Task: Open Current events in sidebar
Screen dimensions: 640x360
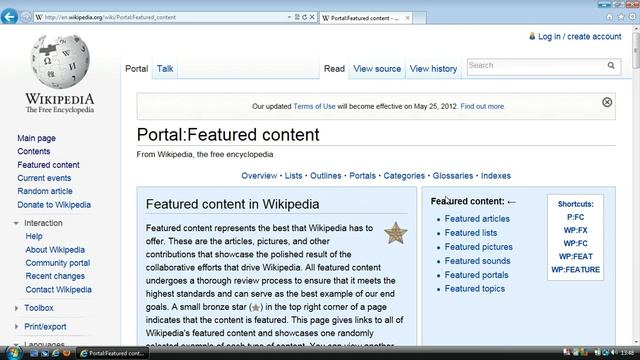Action: [x=44, y=178]
